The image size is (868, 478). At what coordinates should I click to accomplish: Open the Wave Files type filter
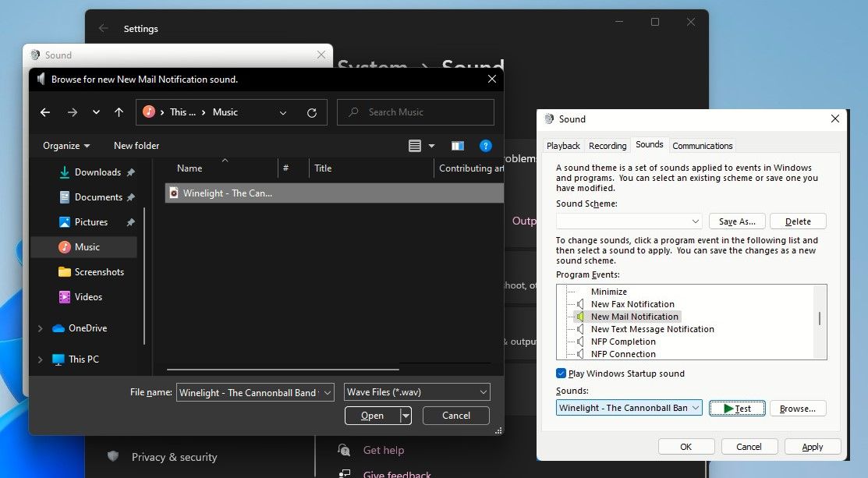416,392
